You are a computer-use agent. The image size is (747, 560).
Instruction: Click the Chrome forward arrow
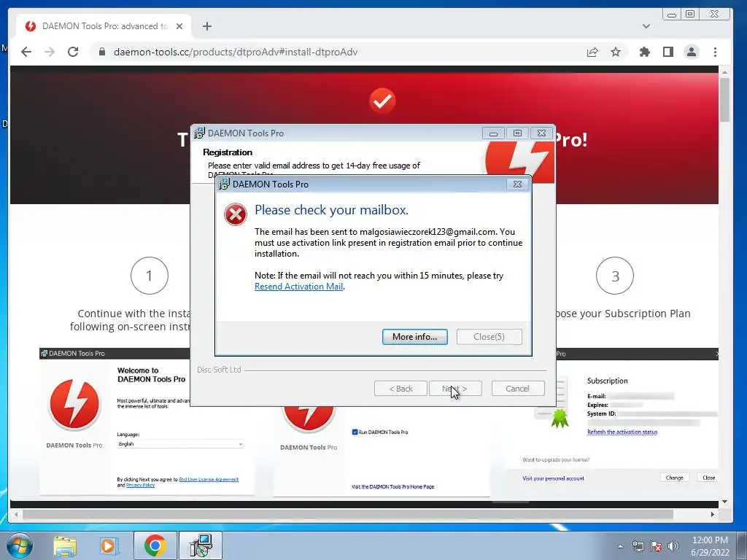(x=50, y=52)
